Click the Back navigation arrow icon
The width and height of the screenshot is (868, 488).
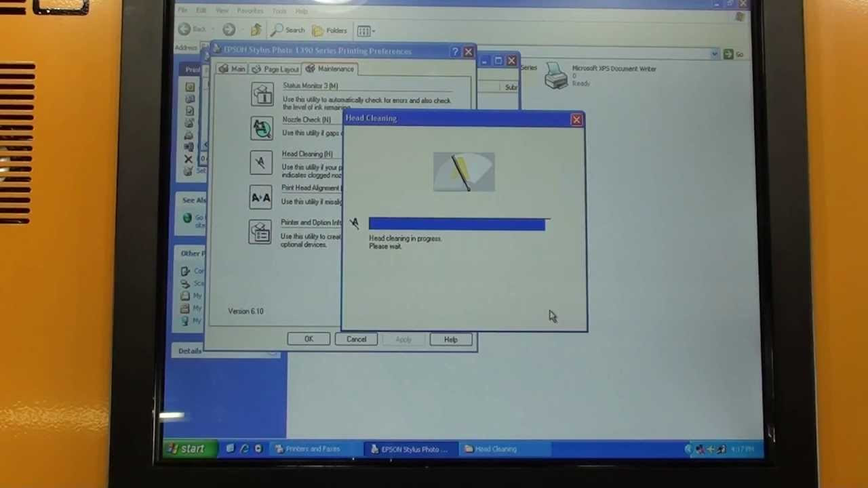pos(184,30)
